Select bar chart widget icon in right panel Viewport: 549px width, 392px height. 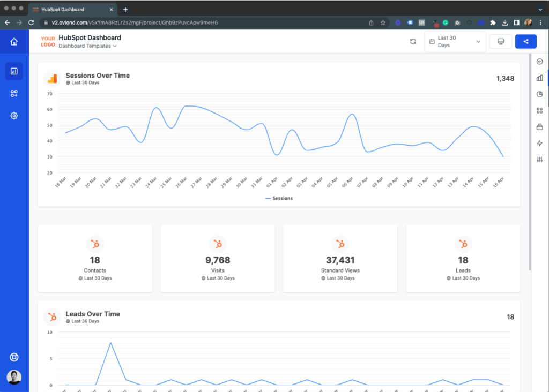tap(539, 78)
